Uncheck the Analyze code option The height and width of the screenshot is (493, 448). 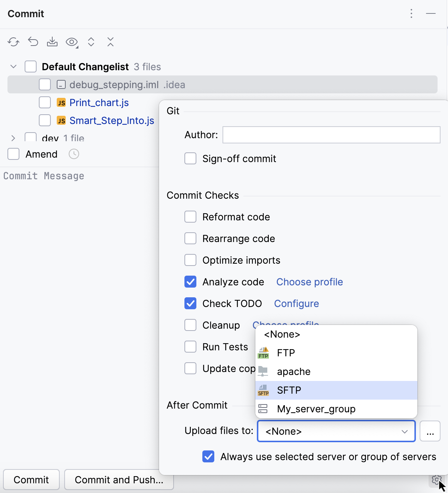(x=190, y=282)
